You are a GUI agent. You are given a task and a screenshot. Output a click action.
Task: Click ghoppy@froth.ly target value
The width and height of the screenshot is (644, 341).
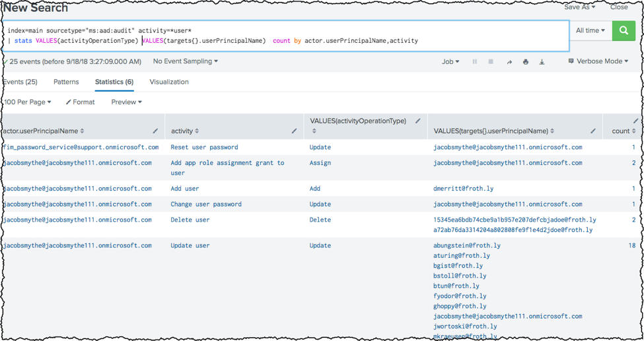click(x=460, y=306)
